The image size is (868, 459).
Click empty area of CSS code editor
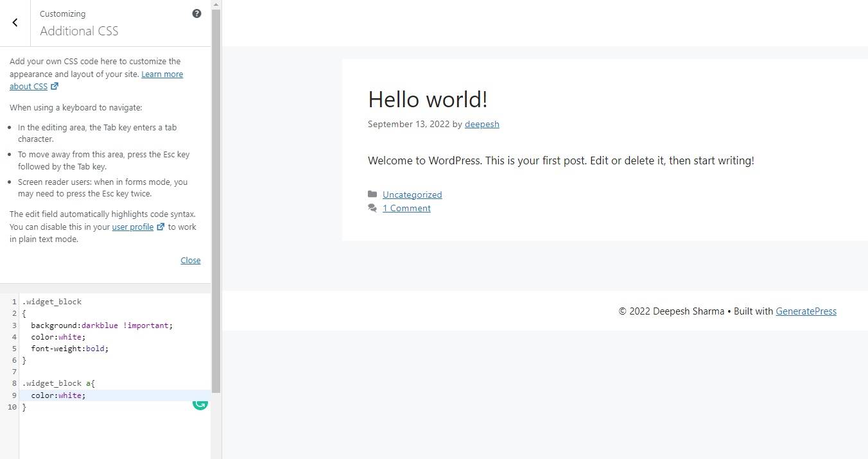pos(116,437)
